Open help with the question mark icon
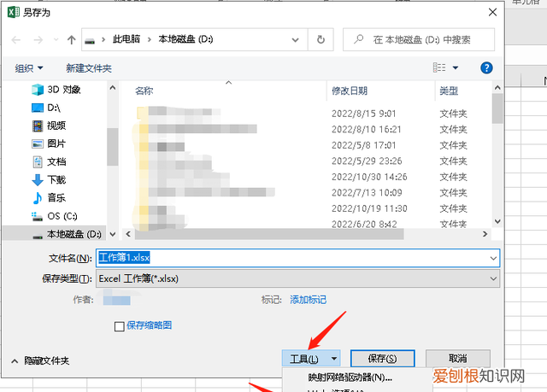The height and width of the screenshot is (392, 547). [x=486, y=67]
